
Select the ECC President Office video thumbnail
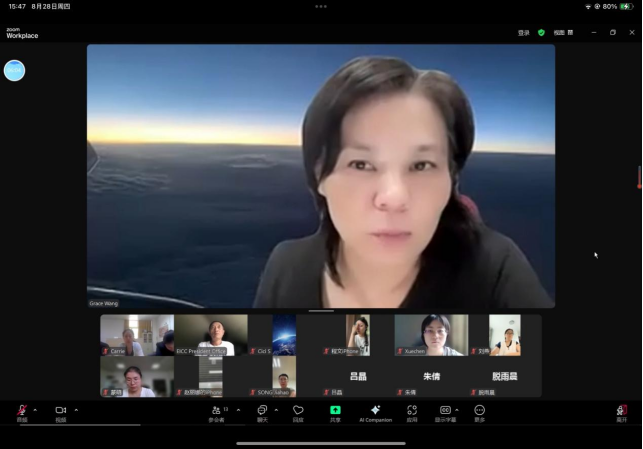211,335
